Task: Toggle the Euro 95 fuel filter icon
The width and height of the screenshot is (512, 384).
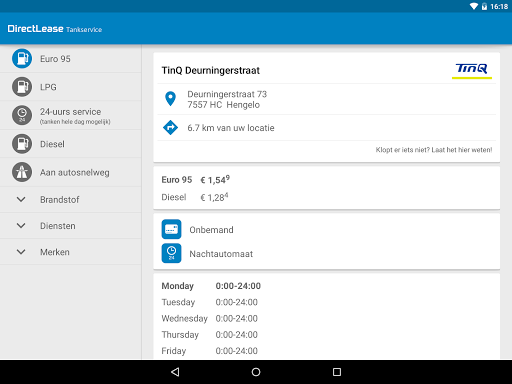Action: pos(22,59)
